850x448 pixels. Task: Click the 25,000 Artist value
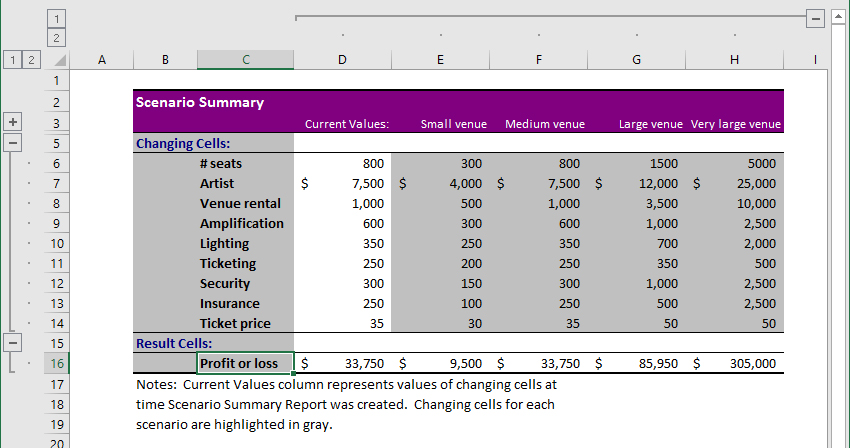756,183
